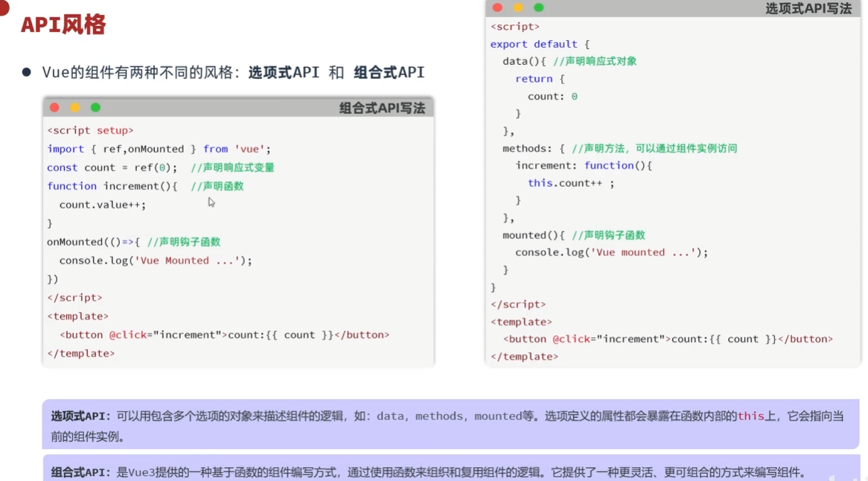Click red dot on 组合式API写法 window
868x481 pixels.
pyautogui.click(x=54, y=107)
